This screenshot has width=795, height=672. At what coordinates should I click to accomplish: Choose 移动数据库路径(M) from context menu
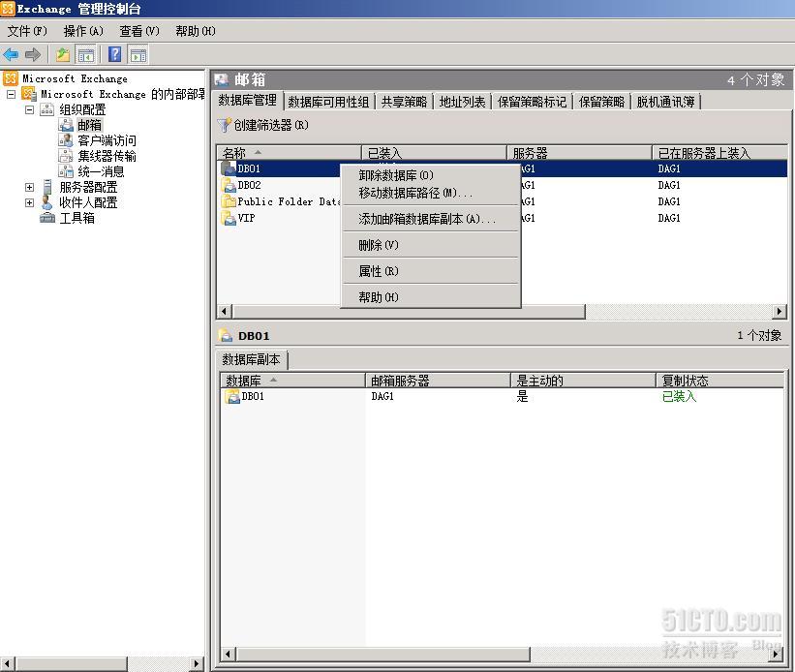(431, 193)
